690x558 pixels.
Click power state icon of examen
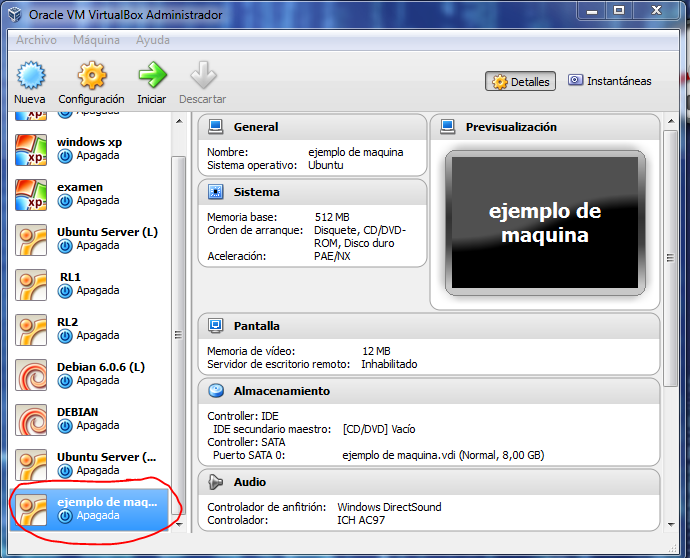[65, 201]
